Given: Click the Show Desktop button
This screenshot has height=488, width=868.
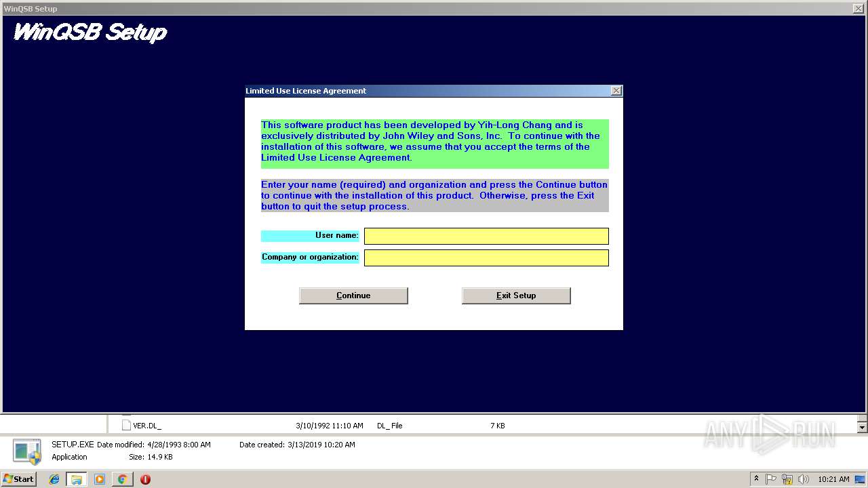Looking at the screenshot, I should (x=861, y=479).
